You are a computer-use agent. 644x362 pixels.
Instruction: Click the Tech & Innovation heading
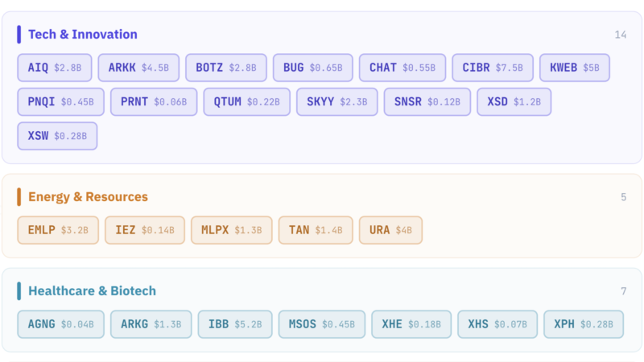pos(83,35)
